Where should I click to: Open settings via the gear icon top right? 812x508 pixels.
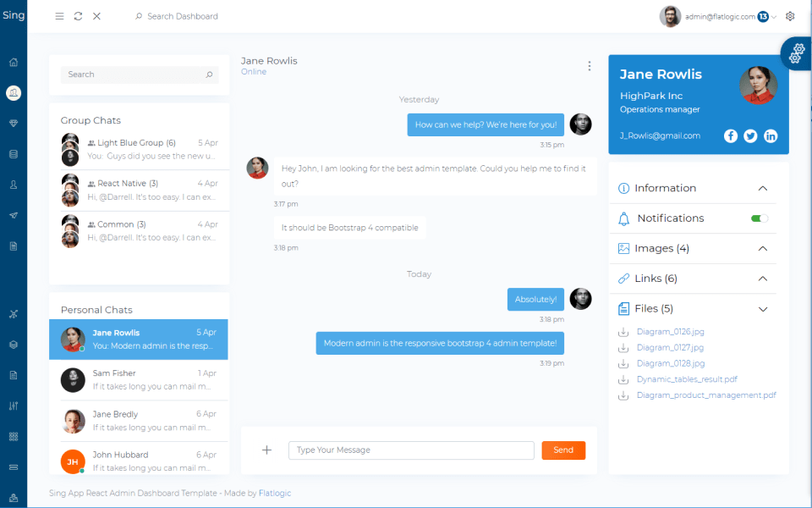790,15
